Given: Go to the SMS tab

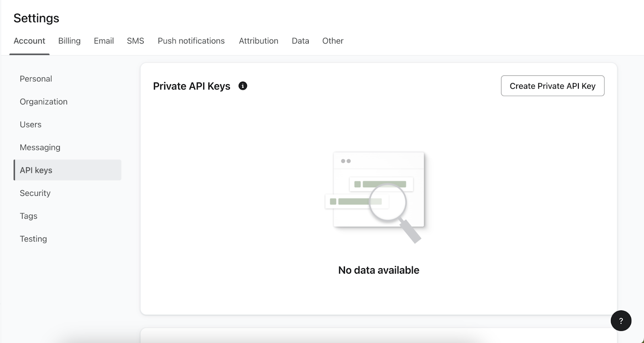Looking at the screenshot, I should point(135,41).
